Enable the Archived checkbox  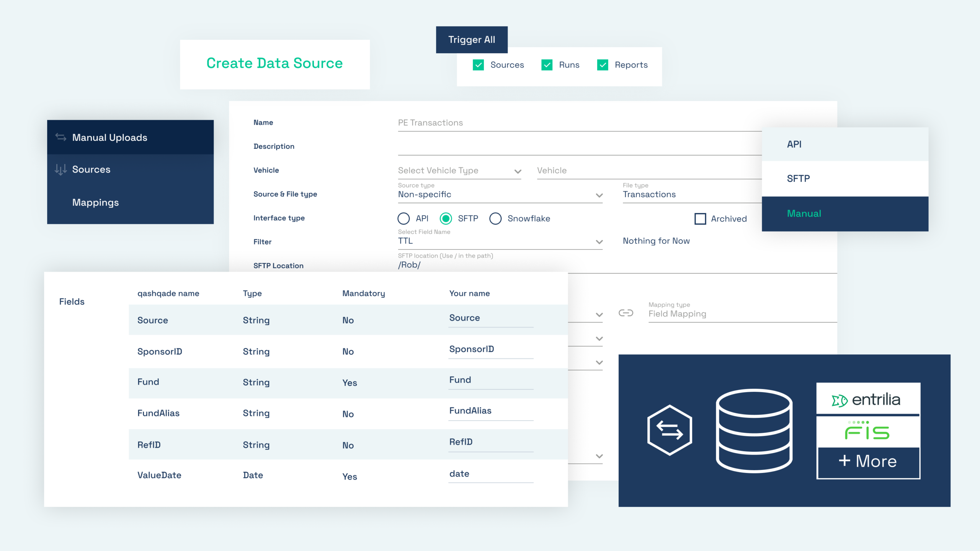tap(700, 219)
